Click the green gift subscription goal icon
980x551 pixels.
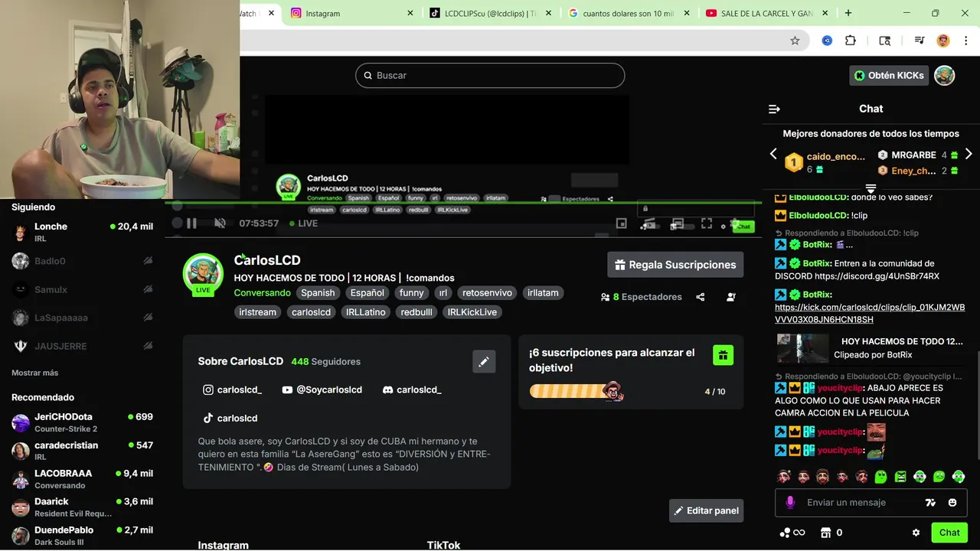pos(723,354)
